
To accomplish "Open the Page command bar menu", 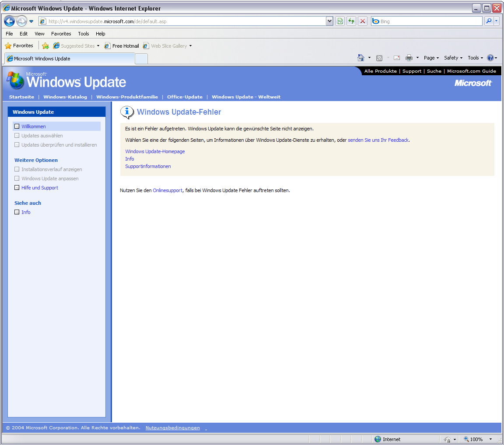I will tap(431, 58).
